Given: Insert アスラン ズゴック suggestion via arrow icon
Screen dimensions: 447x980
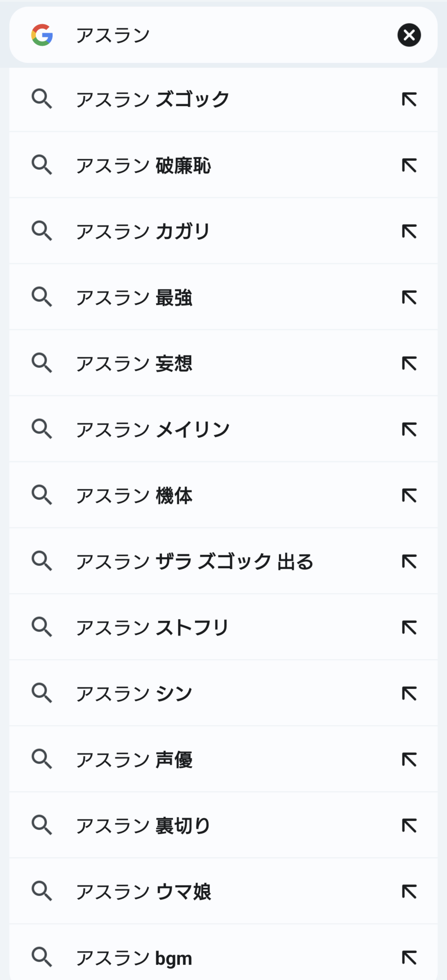Looking at the screenshot, I should click(409, 99).
